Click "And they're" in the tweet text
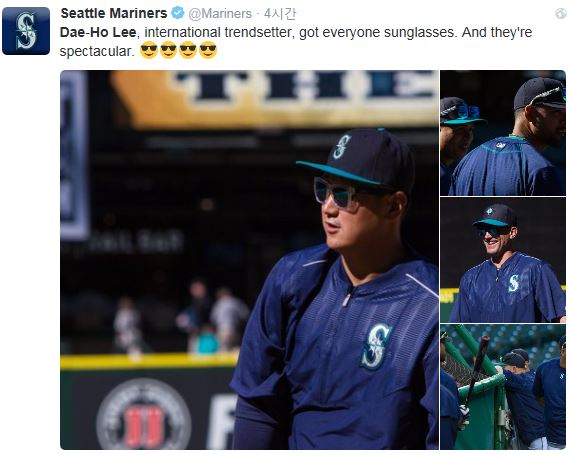The width and height of the screenshot is (569, 455). pos(497,32)
